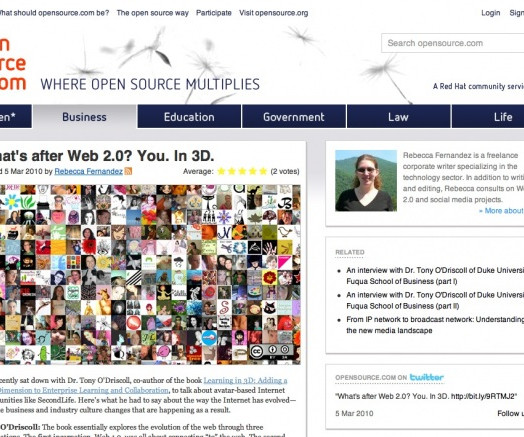Focus the Search opensource.com field
The image size is (524, 437).
pos(453,43)
